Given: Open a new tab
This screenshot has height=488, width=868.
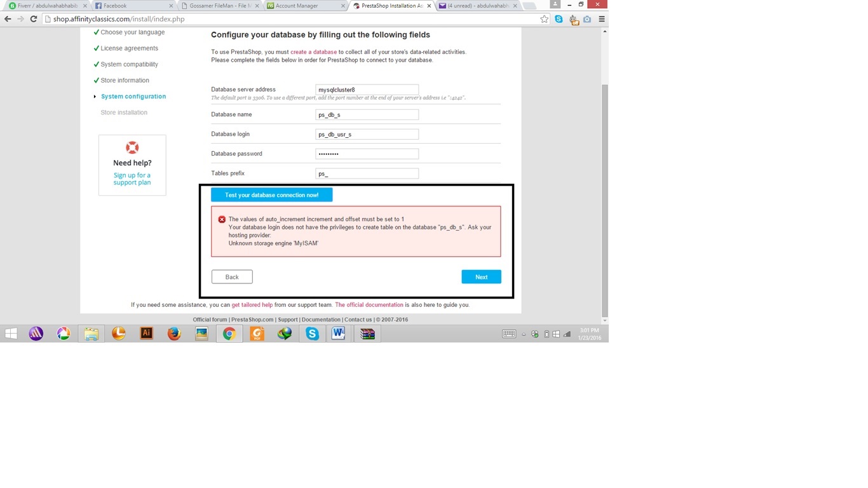Looking at the screenshot, I should coord(529,6).
